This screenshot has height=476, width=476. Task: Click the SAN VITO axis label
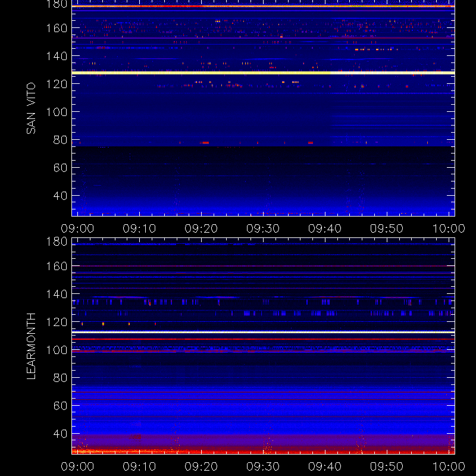click(31, 108)
